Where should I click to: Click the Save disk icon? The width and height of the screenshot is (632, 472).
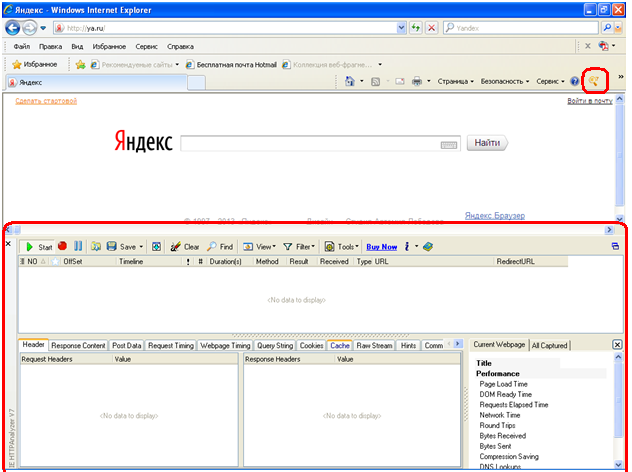112,246
